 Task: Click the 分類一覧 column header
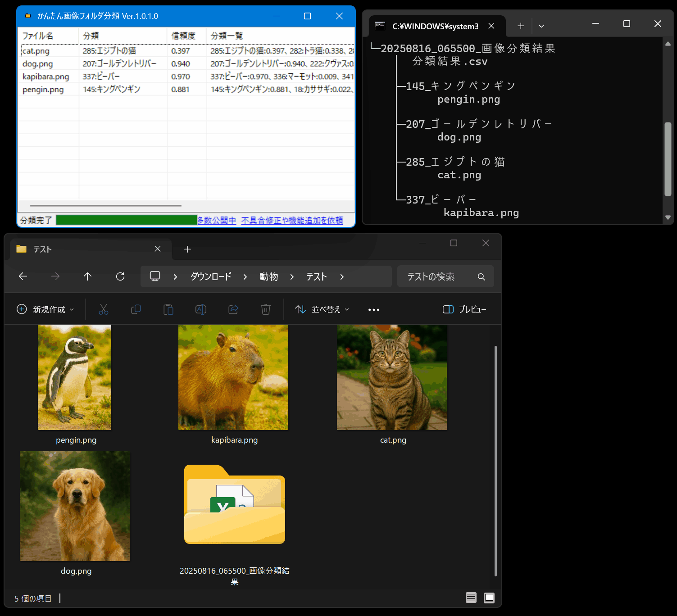[x=280, y=36]
